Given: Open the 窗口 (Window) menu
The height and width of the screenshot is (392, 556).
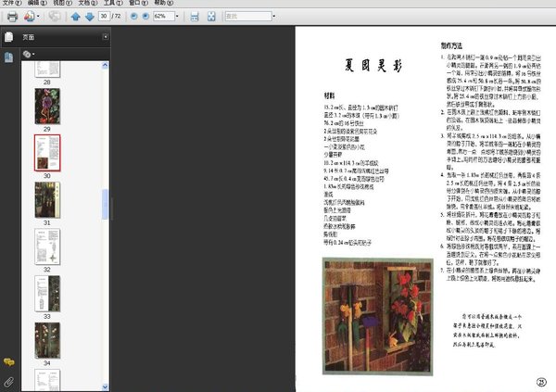Looking at the screenshot, I should [x=138, y=3].
